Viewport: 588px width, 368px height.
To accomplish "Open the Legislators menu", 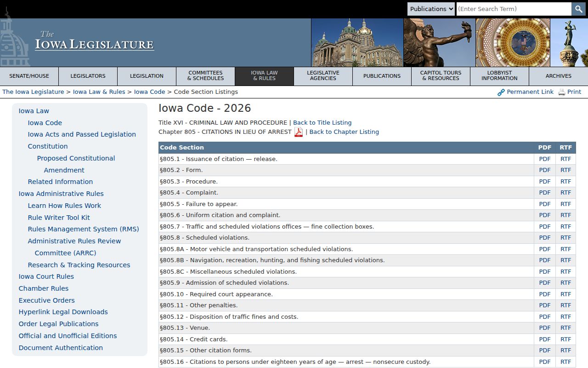I will [x=88, y=76].
